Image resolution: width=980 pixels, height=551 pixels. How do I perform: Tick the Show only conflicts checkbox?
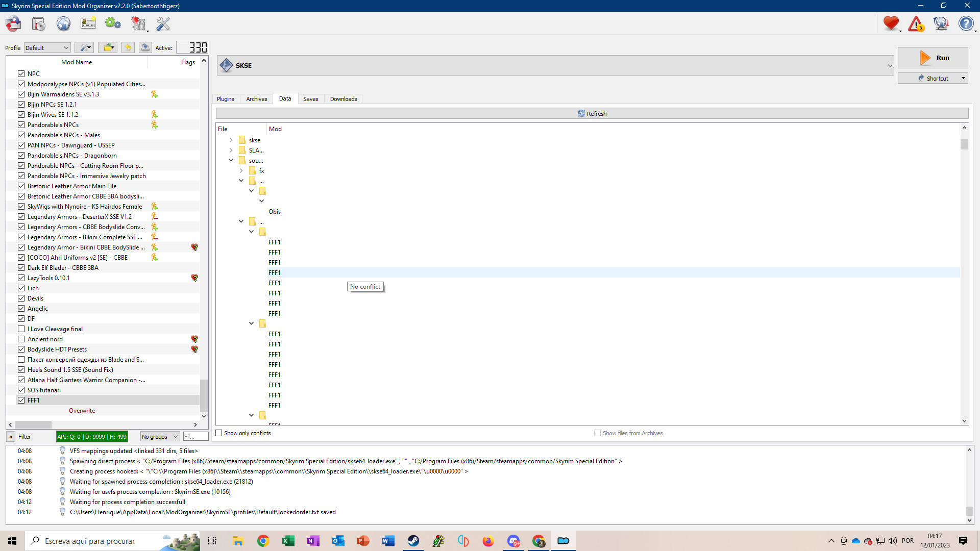[219, 433]
